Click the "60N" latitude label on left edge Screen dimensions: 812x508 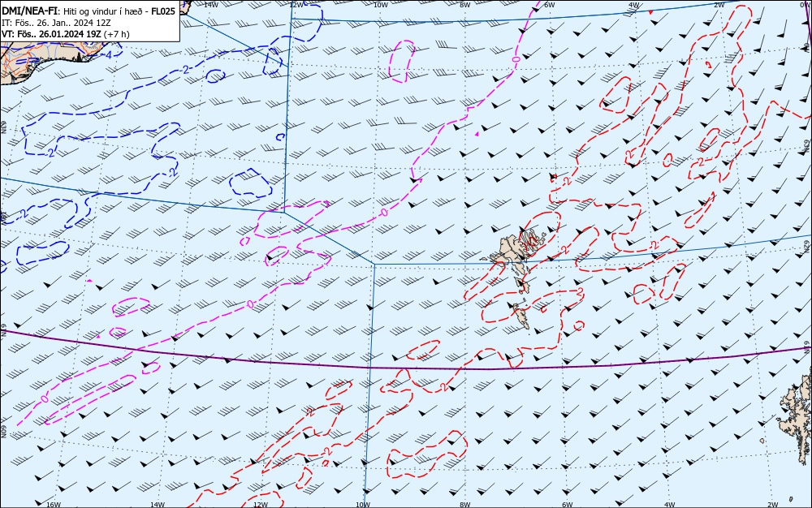pos(3,432)
